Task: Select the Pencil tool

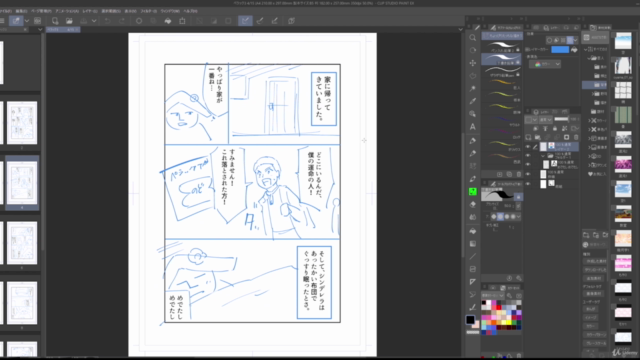Action: click(x=473, y=153)
